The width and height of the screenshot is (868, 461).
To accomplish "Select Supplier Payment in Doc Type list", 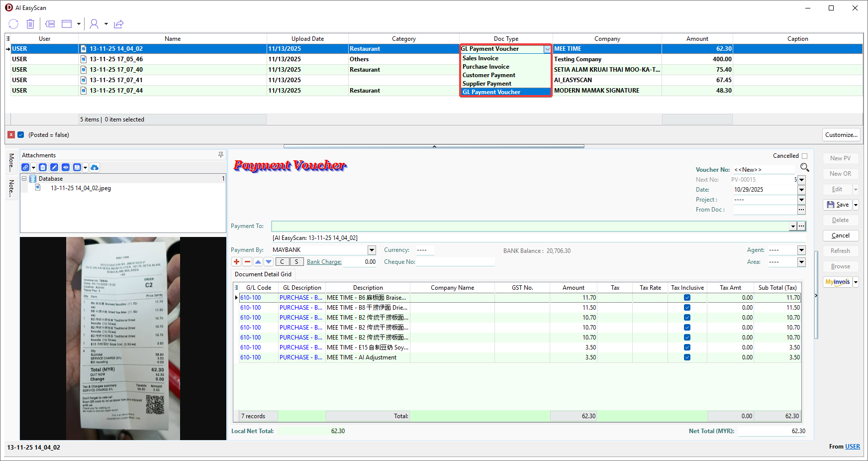I will click(486, 84).
